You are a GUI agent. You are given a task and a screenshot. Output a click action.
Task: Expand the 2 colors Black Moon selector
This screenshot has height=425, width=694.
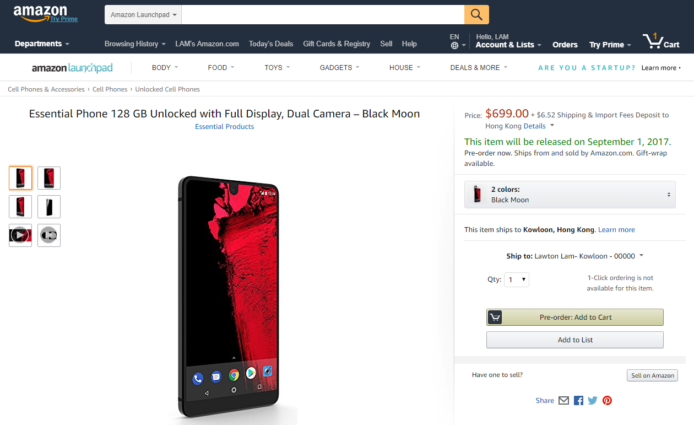click(569, 194)
